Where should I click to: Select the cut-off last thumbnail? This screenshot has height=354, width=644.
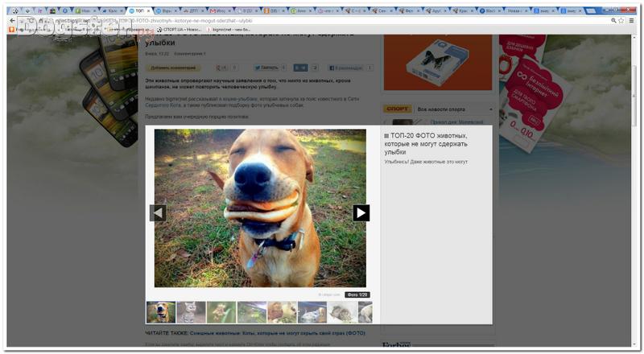(x=365, y=312)
